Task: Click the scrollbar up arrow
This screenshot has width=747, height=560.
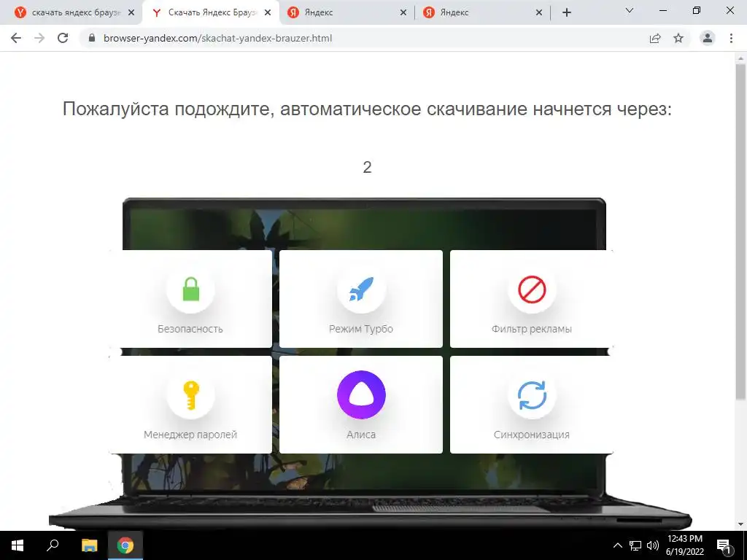Action: [740, 57]
